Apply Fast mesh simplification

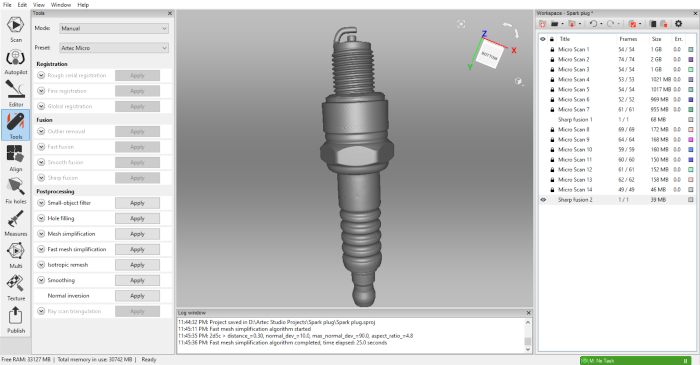click(138, 249)
